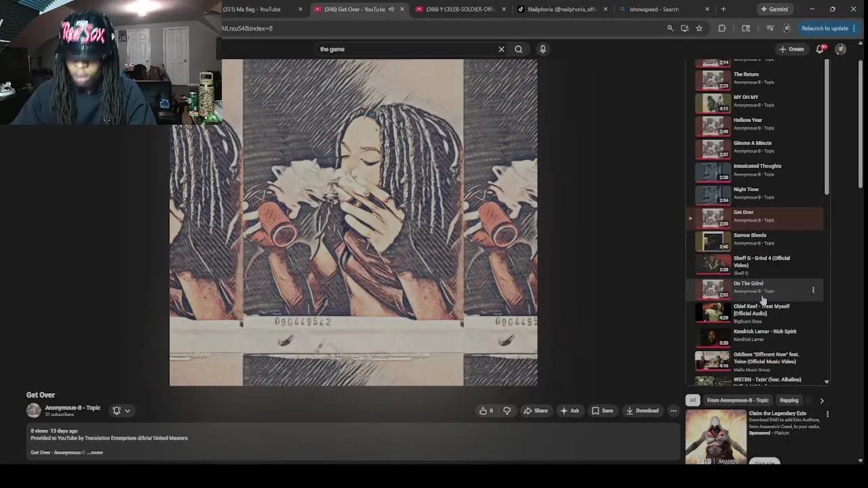
Task: Open more actions ellipsis beside Download
Action: pos(673,411)
